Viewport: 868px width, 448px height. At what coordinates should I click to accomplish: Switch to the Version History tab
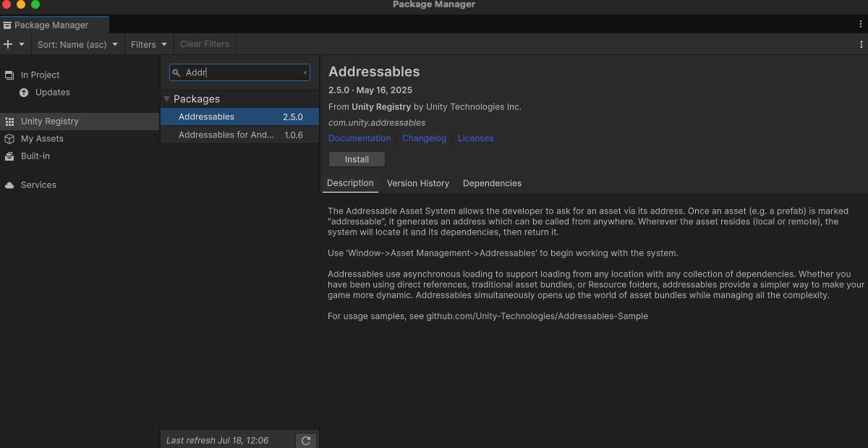(418, 183)
